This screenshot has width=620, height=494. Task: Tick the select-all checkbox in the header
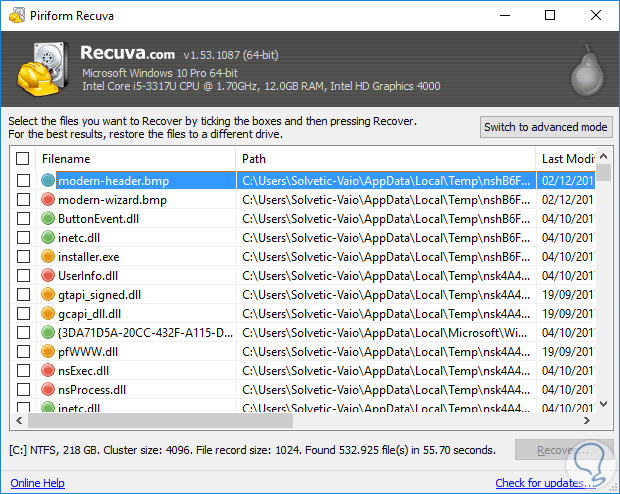[x=23, y=159]
